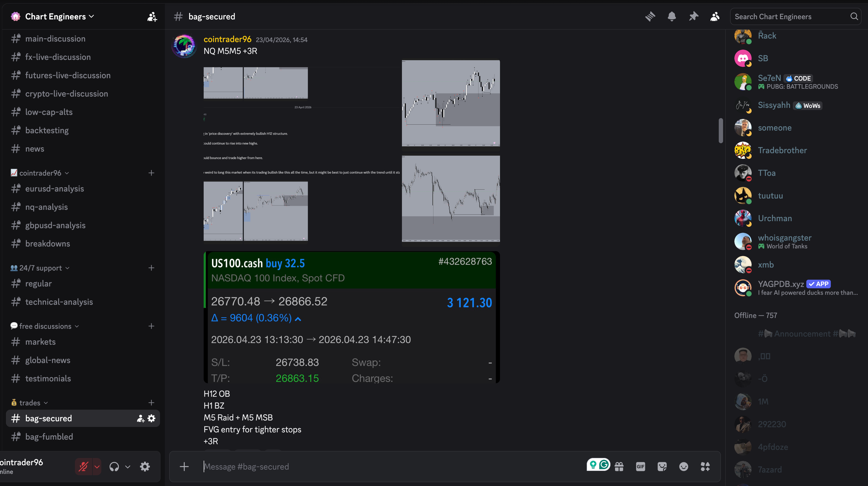Open input device options arrow beside microphone
This screenshot has width=868, height=486.
97,467
